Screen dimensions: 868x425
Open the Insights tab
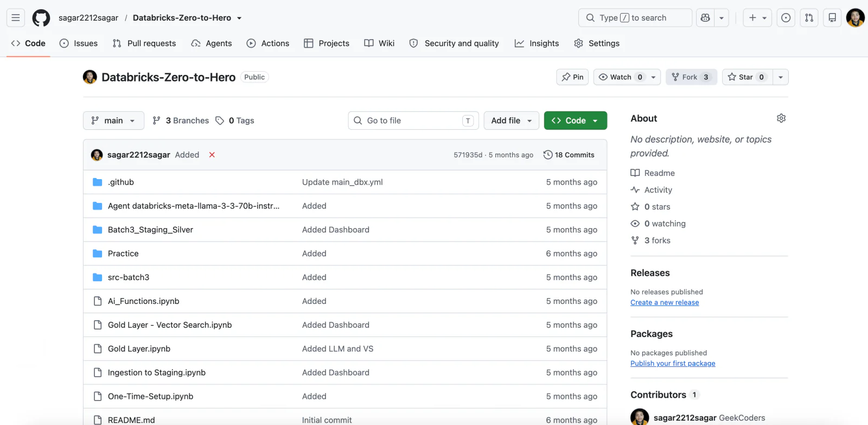(x=537, y=43)
